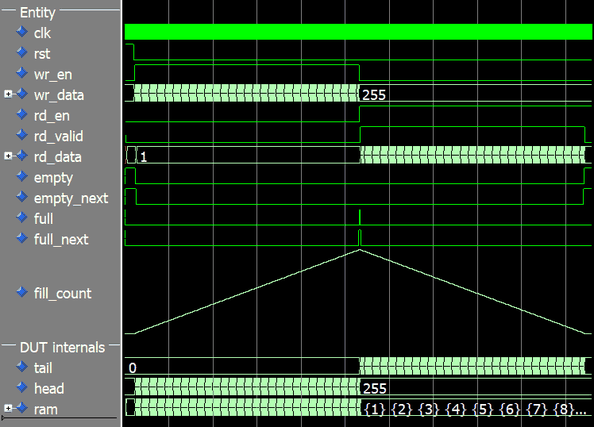Select the empty signal name
The width and height of the screenshot is (594, 427).
53,178
